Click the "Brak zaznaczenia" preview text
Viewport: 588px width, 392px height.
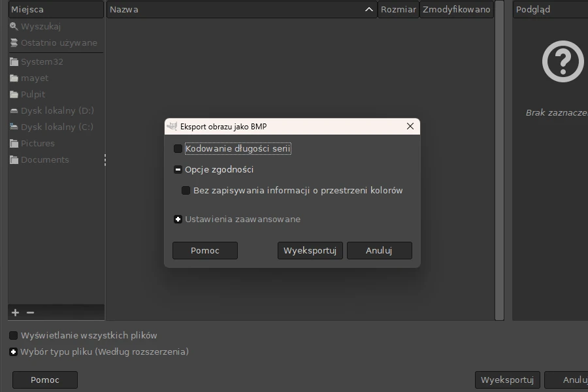pyautogui.click(x=557, y=112)
